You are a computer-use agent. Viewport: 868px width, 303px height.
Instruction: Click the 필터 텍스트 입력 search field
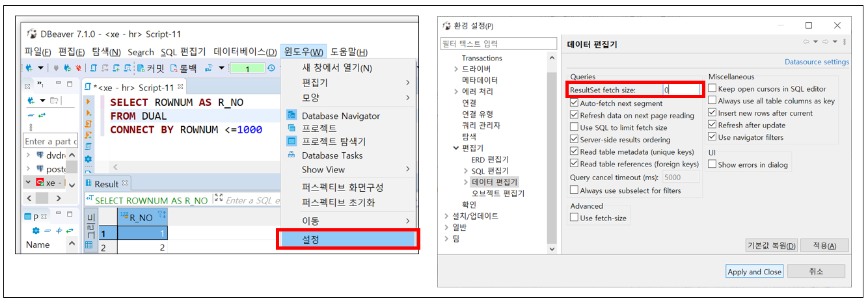[498, 44]
